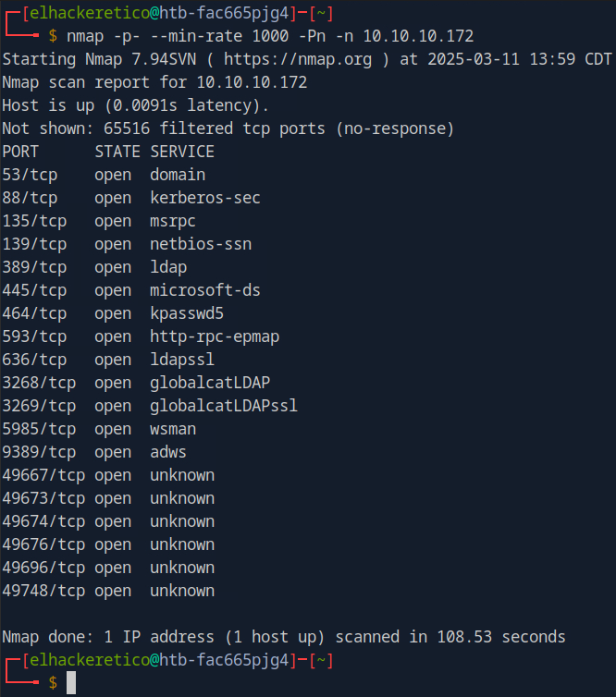
Task: Click the --min-rate option in the command
Action: point(182,36)
